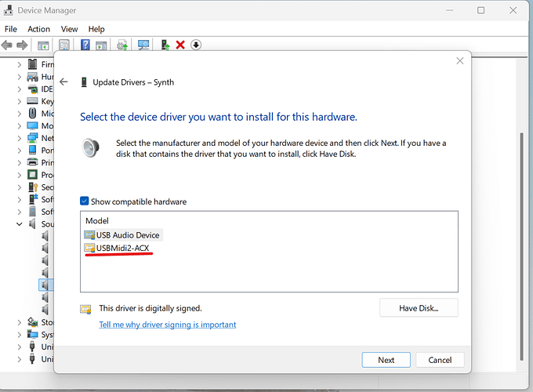The image size is (533, 392).
Task: Select USB Audio Device in Model list
Action: (x=127, y=235)
